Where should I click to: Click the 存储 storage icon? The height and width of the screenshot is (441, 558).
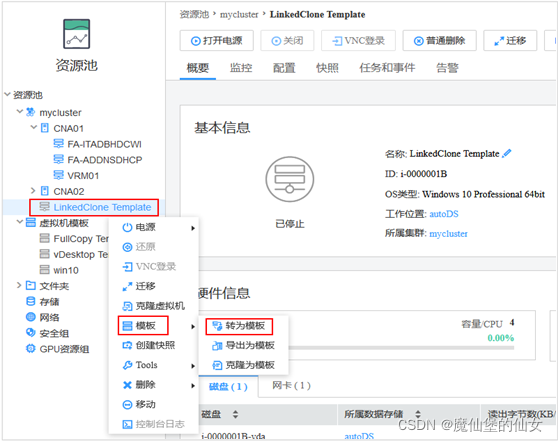pos(31,301)
